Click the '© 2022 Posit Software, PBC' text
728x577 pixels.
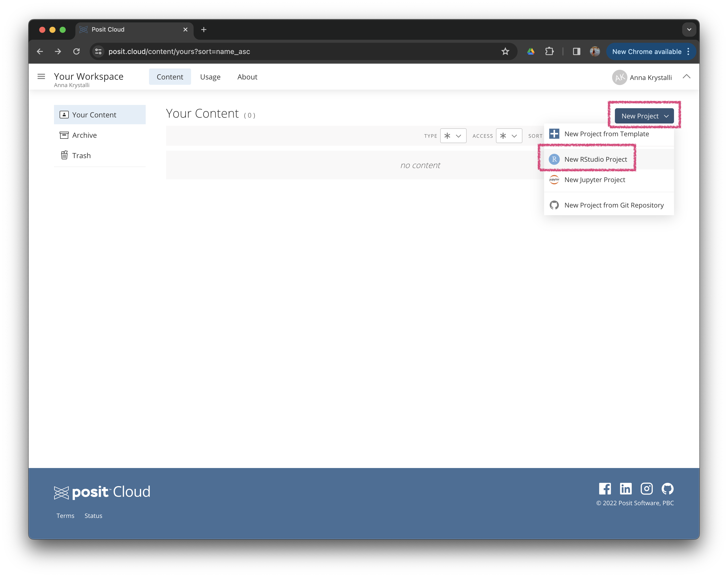635,503
